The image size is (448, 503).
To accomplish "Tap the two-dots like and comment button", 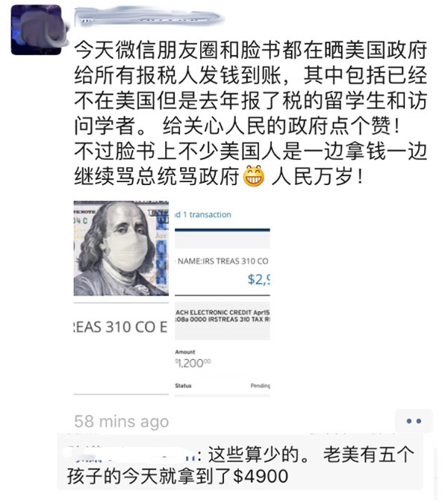I will pos(414,421).
